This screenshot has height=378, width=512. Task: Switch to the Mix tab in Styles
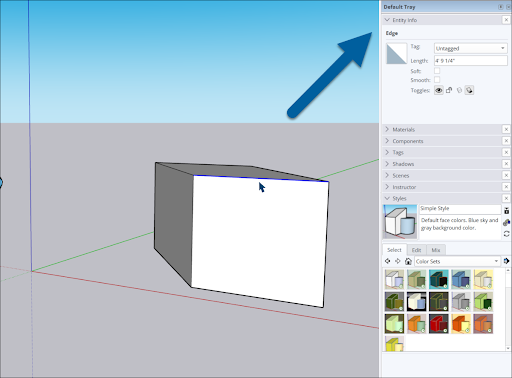(x=436, y=250)
